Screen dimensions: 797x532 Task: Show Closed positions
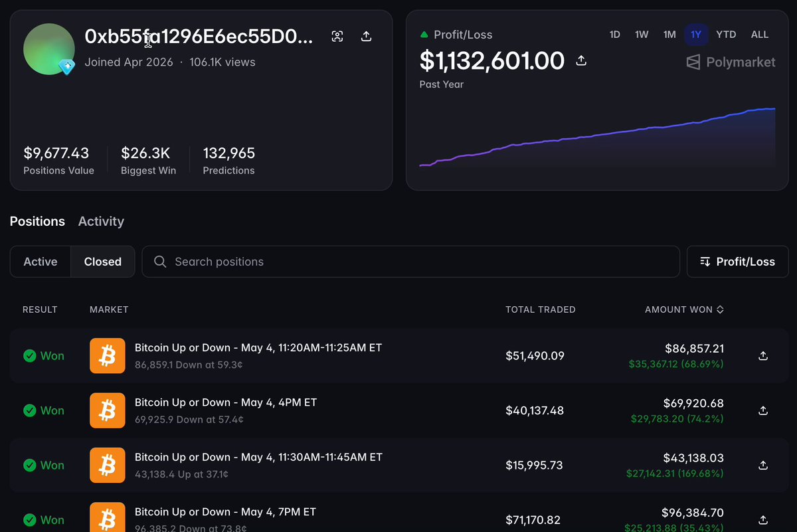click(103, 262)
